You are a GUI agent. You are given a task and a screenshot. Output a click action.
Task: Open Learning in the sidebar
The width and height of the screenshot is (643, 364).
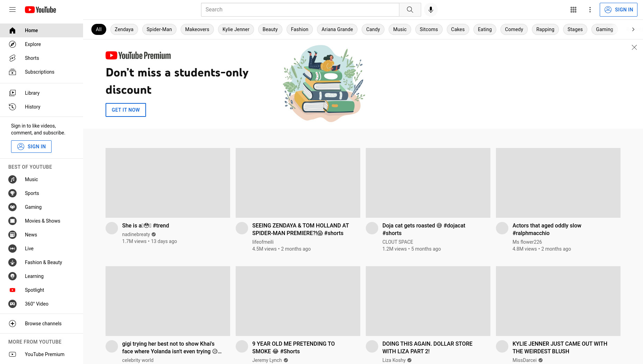point(42,276)
